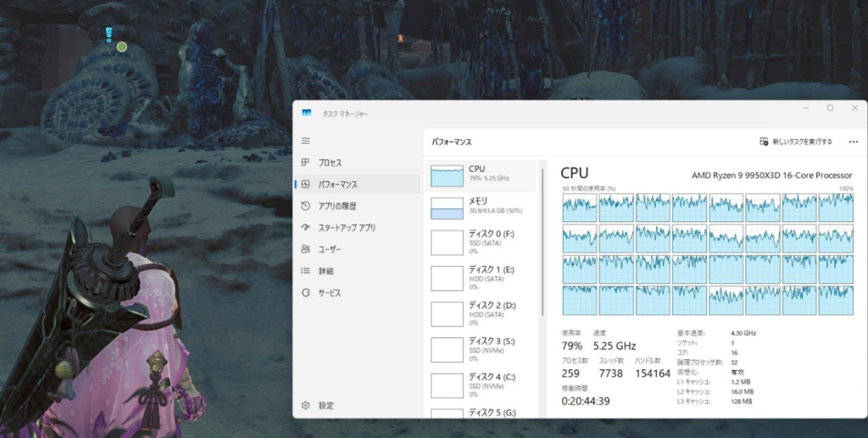Open 設定 settings page

click(x=358, y=405)
